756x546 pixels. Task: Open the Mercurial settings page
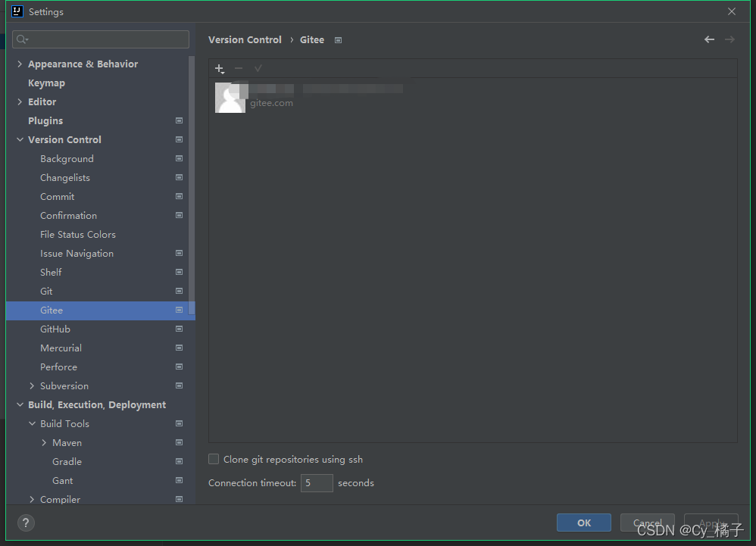(x=61, y=348)
